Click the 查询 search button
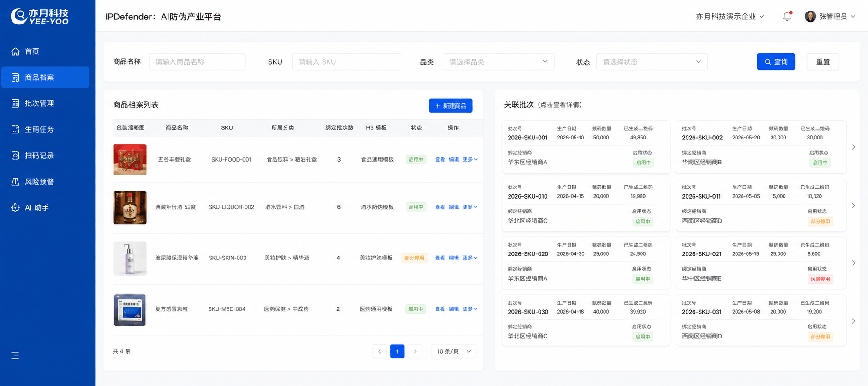The image size is (868, 386). coord(776,62)
